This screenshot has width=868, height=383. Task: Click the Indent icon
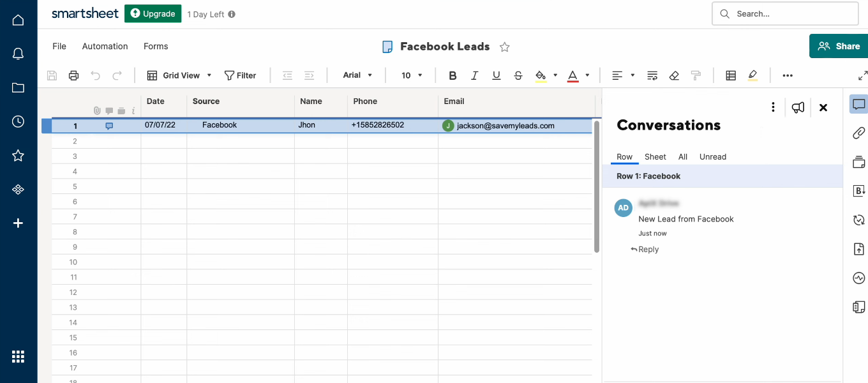click(x=309, y=75)
